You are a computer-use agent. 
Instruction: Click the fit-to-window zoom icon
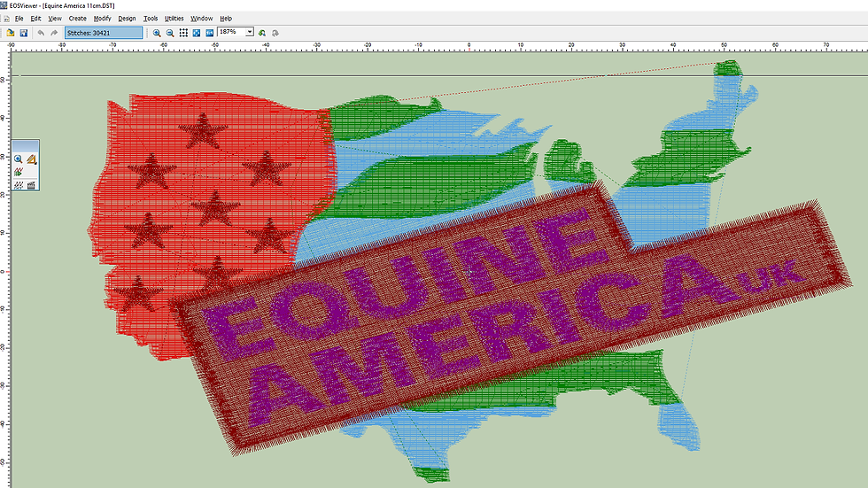click(197, 33)
